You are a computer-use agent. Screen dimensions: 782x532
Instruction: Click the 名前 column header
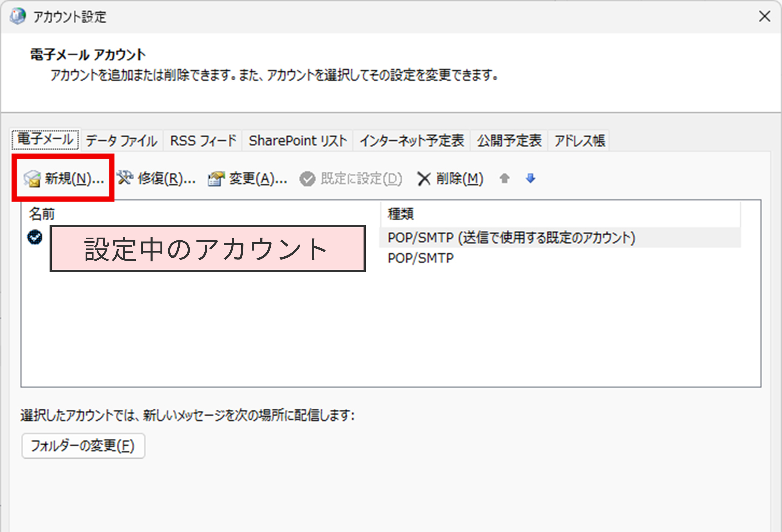point(42,214)
